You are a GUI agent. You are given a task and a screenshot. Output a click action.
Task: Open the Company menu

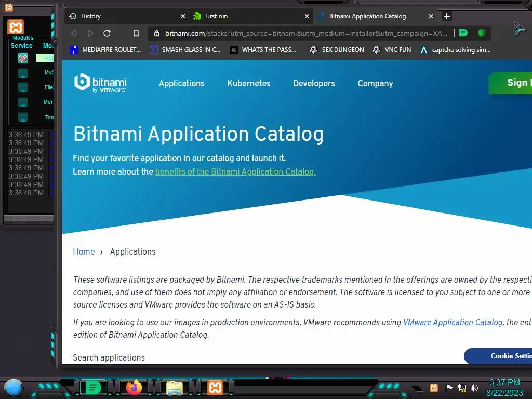[x=375, y=83]
